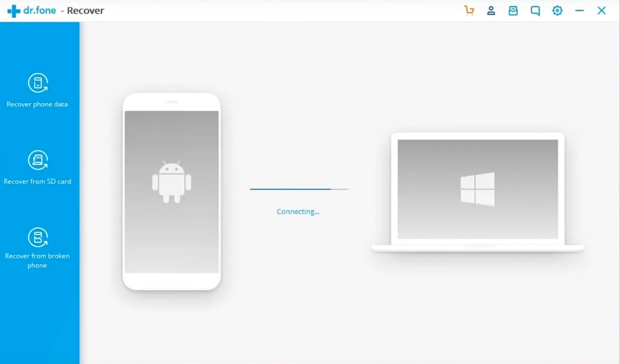Click the 'Connecting...' status text
The width and height of the screenshot is (620, 364).
click(x=298, y=212)
